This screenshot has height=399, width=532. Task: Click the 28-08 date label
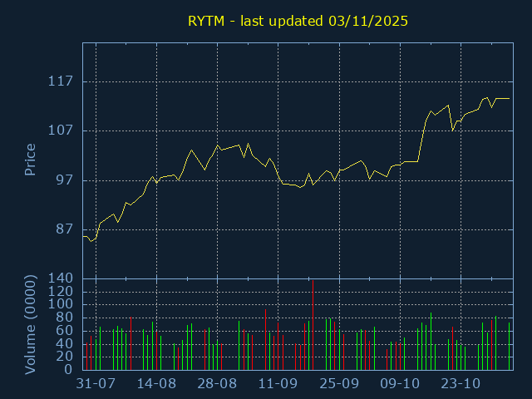coord(217,384)
